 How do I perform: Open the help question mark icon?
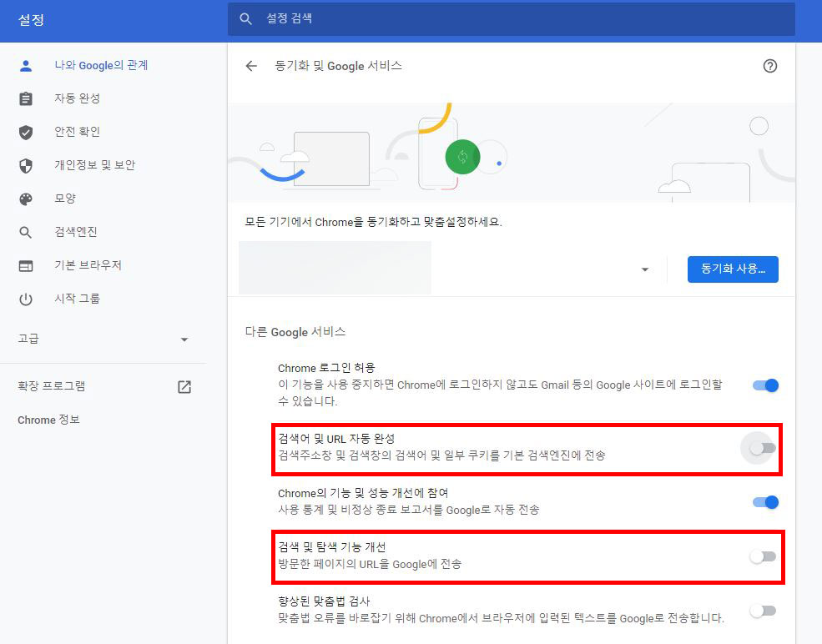pos(769,66)
